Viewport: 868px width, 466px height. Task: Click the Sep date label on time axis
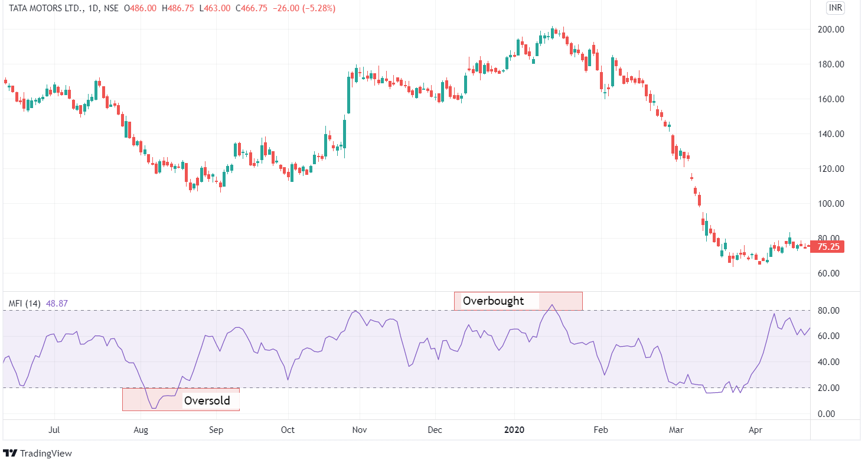point(216,430)
